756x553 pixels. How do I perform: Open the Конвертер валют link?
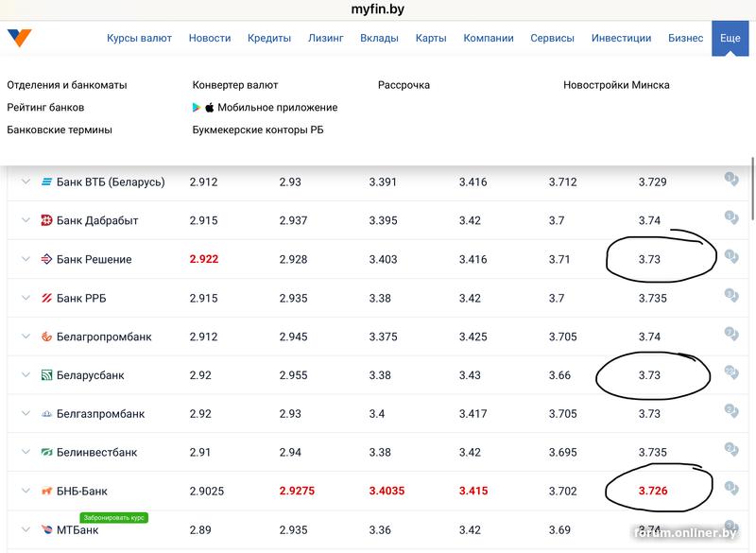pos(235,85)
